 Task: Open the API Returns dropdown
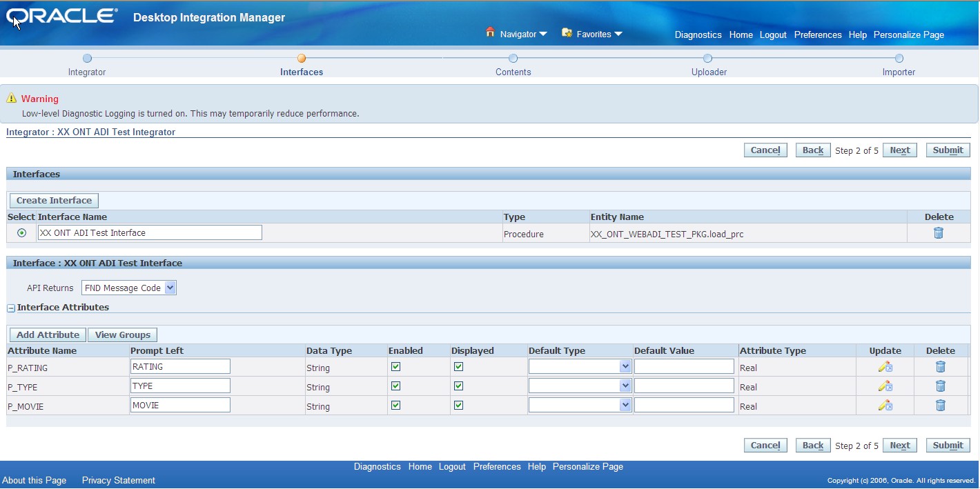pyautogui.click(x=170, y=288)
